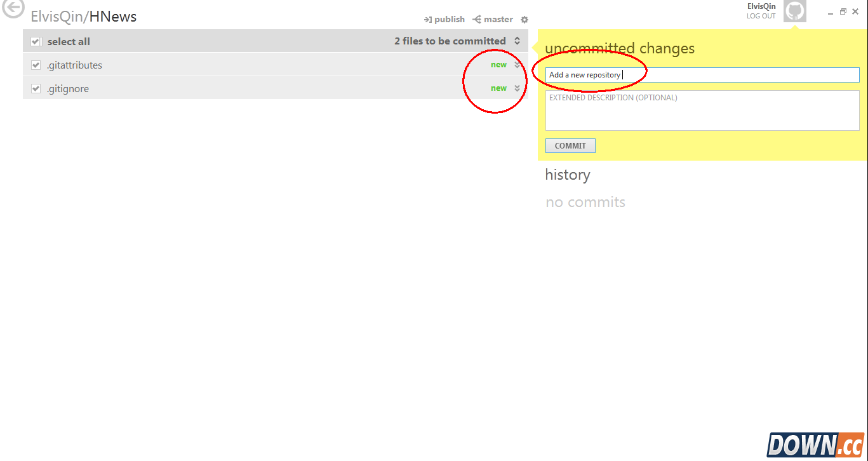The height and width of the screenshot is (461, 868).
Task: Click the publish menu item
Action: pyautogui.click(x=444, y=20)
